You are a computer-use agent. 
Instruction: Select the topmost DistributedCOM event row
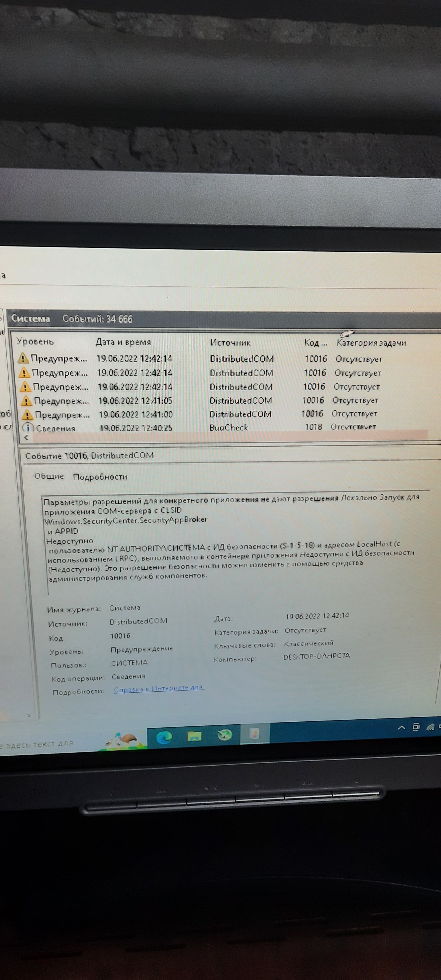point(241,359)
